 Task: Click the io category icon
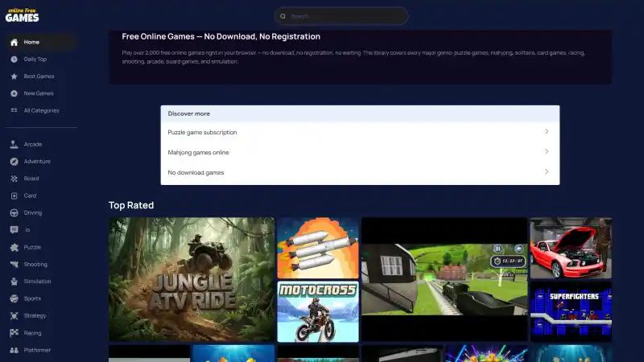pos(14,230)
